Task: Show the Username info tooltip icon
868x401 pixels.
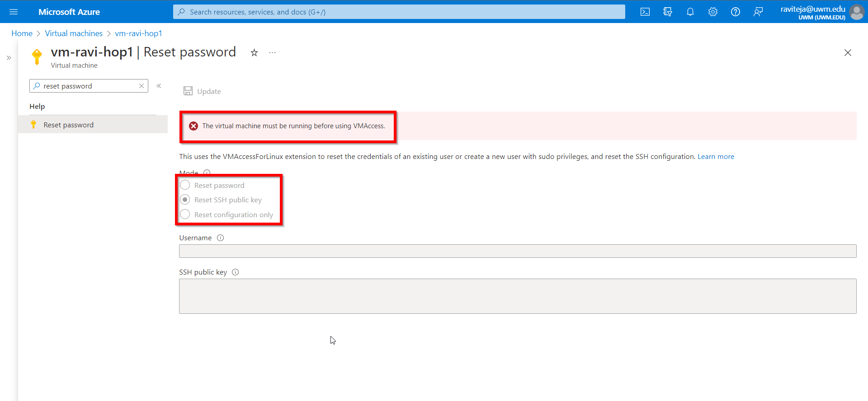Action: pyautogui.click(x=220, y=238)
